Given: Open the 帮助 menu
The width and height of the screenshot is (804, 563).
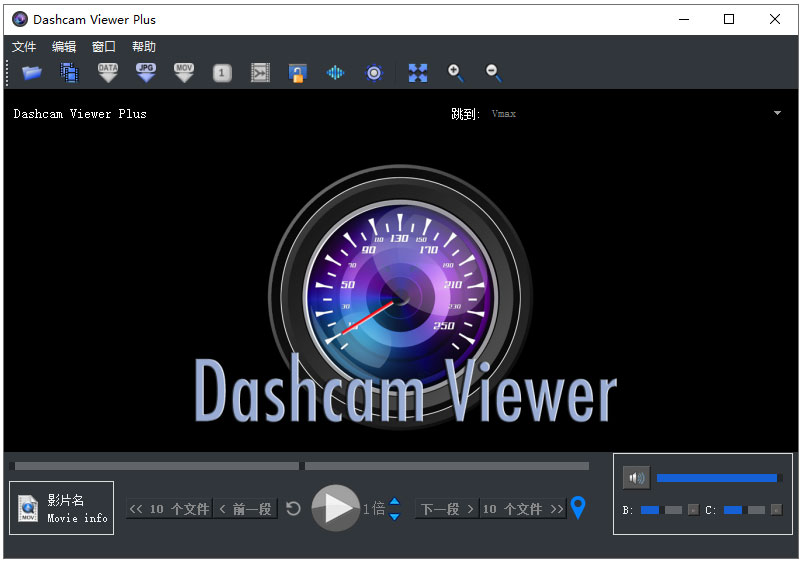Looking at the screenshot, I should click(144, 47).
